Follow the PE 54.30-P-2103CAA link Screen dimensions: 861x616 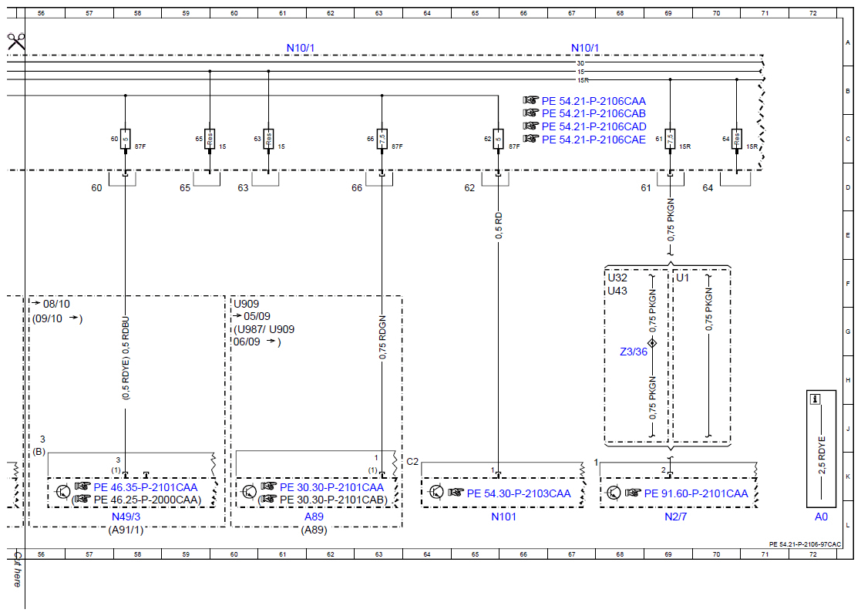pyautogui.click(x=519, y=493)
